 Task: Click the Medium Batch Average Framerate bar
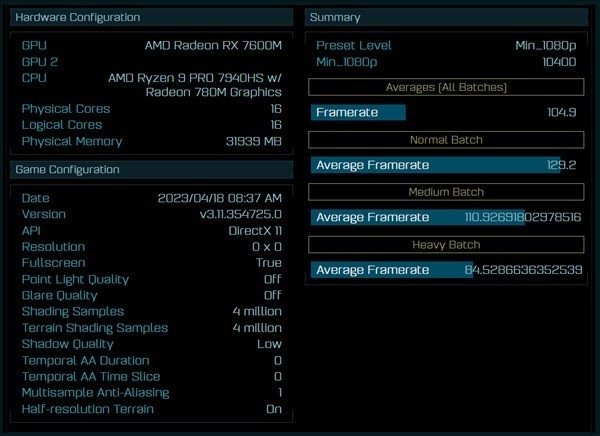[418, 217]
